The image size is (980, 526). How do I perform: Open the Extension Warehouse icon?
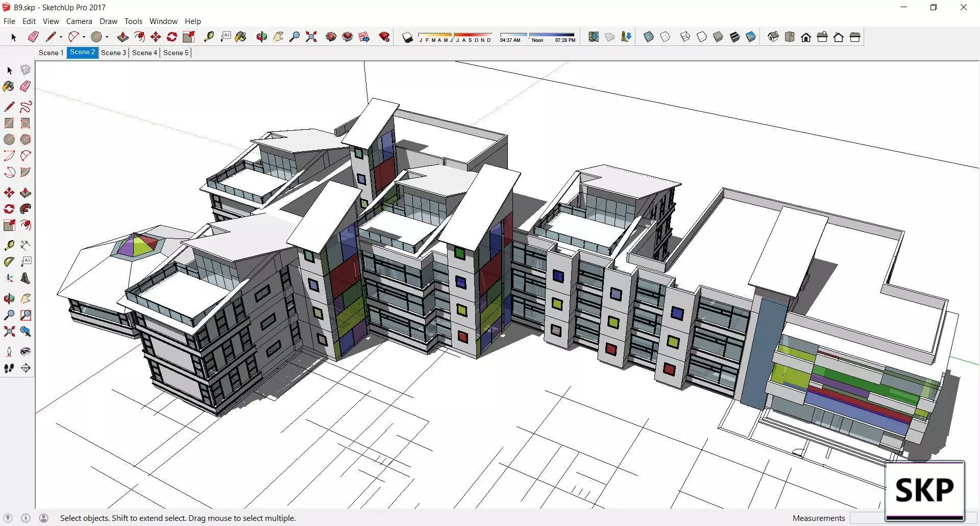(348, 37)
